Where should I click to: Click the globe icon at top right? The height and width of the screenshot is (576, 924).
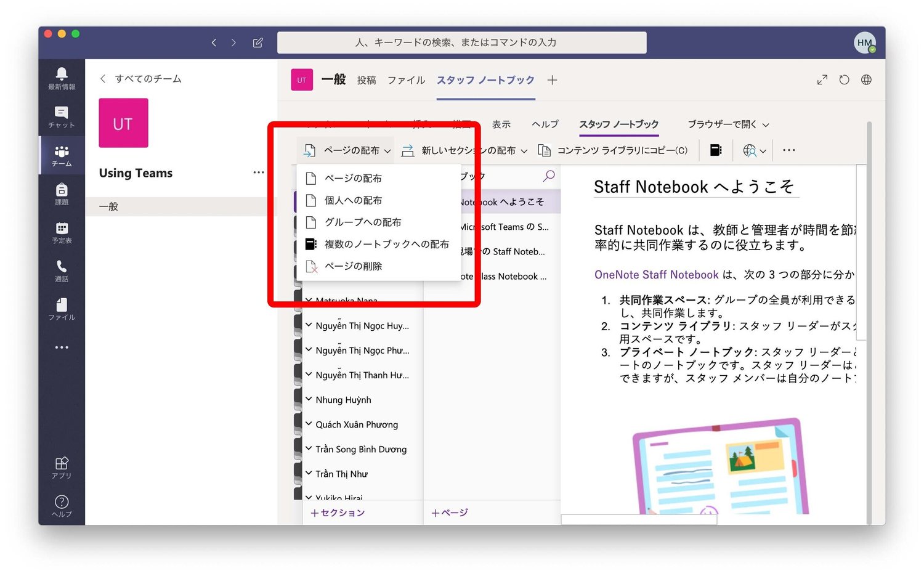[866, 79]
